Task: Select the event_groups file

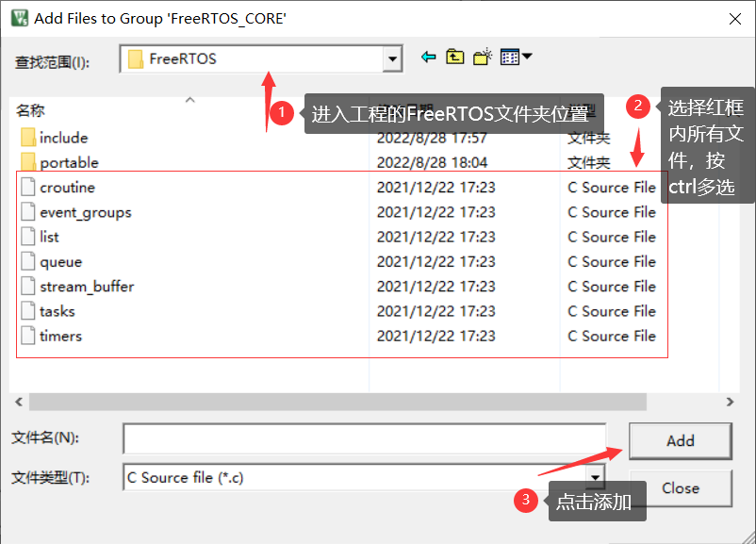Action: (x=86, y=212)
